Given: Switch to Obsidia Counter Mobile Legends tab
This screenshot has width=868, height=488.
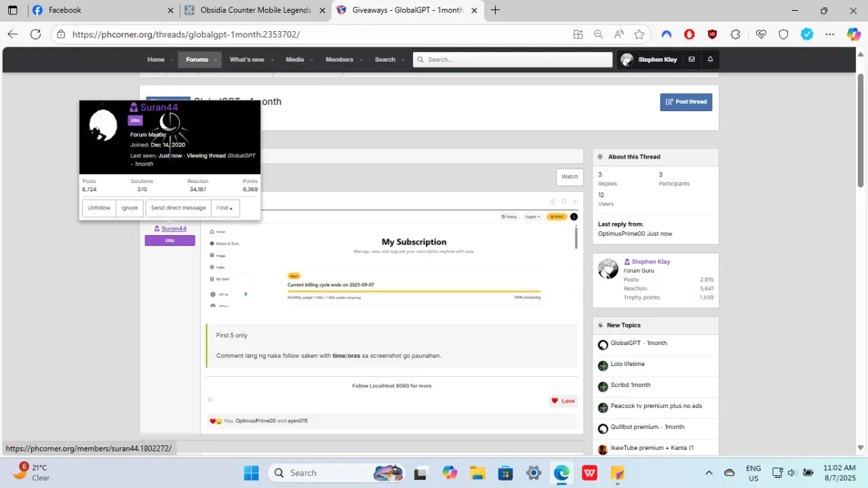Looking at the screenshot, I should tap(256, 10).
